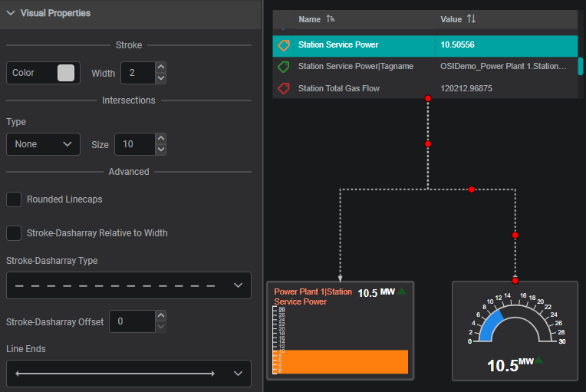586x392 pixels.
Task: Select handle on right vertical connector segment
Action: tap(515, 235)
